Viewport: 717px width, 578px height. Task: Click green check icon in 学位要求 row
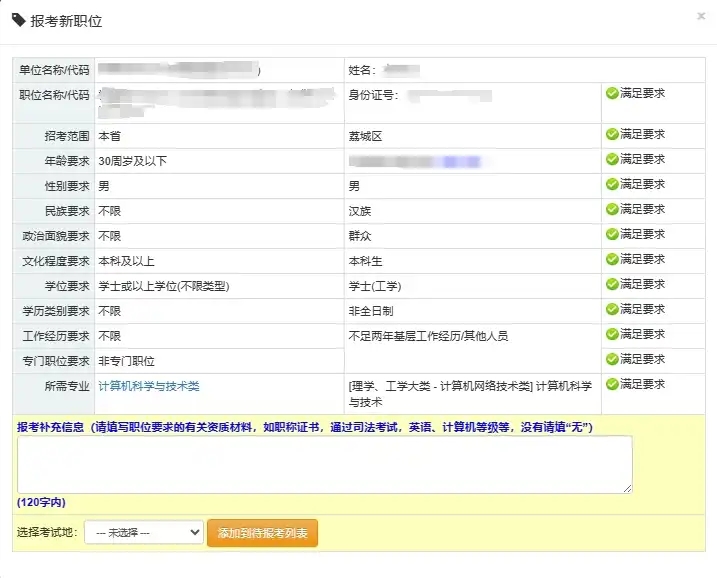pos(612,284)
